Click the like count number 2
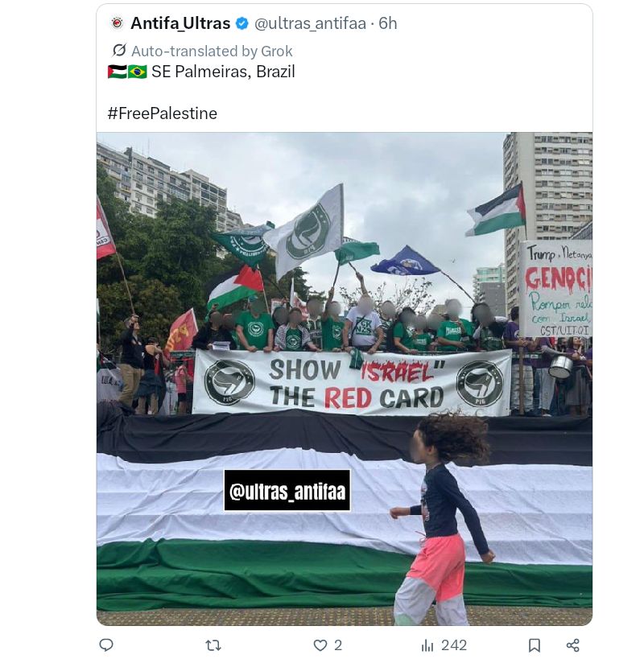This screenshot has width=644, height=659. [338, 645]
